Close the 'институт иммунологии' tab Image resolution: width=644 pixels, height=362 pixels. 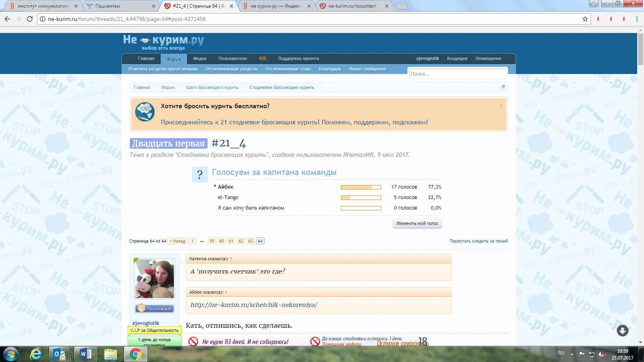coord(75,6)
